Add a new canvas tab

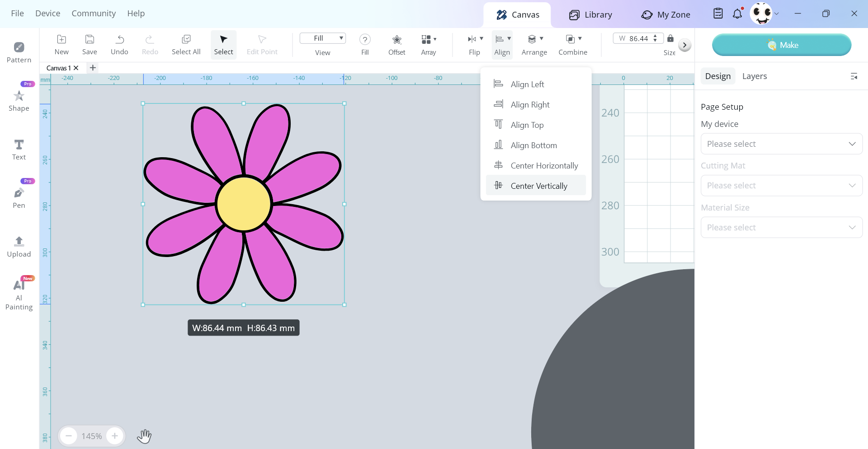[x=93, y=68]
